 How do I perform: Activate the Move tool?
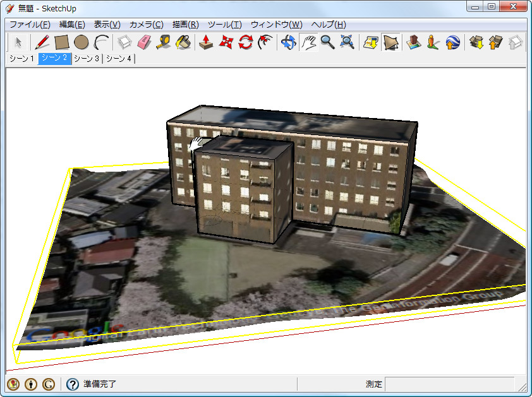pos(224,44)
